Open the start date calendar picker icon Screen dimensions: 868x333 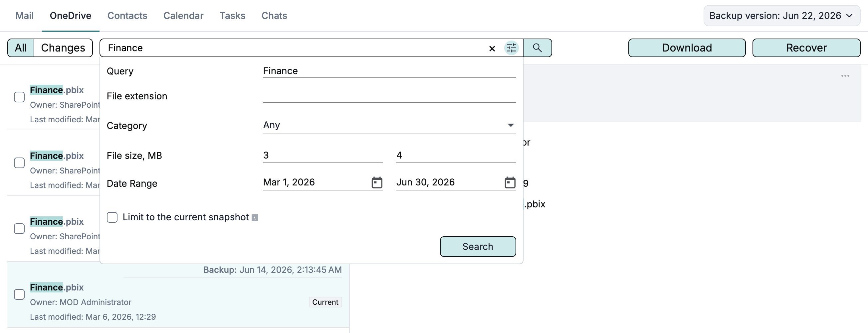pos(377,183)
